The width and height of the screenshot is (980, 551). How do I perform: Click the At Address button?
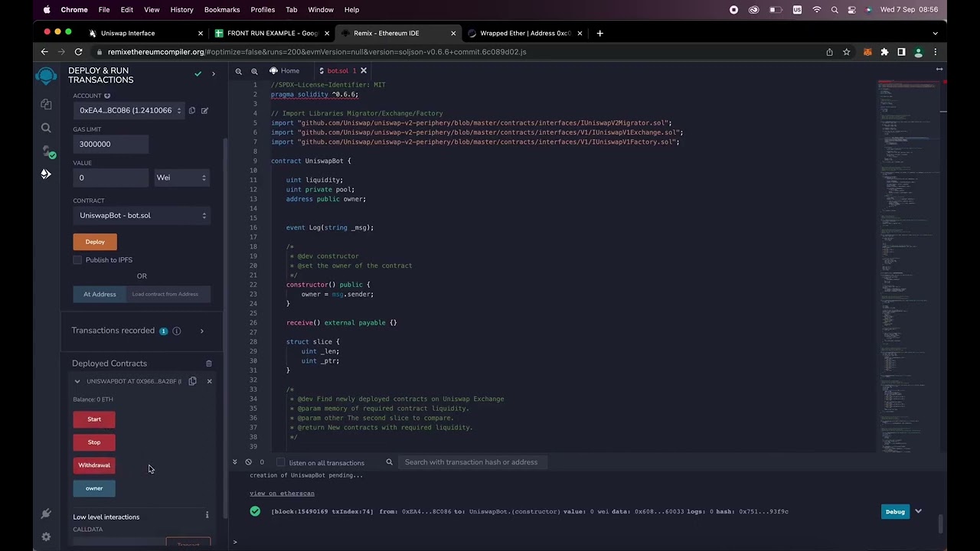100,294
